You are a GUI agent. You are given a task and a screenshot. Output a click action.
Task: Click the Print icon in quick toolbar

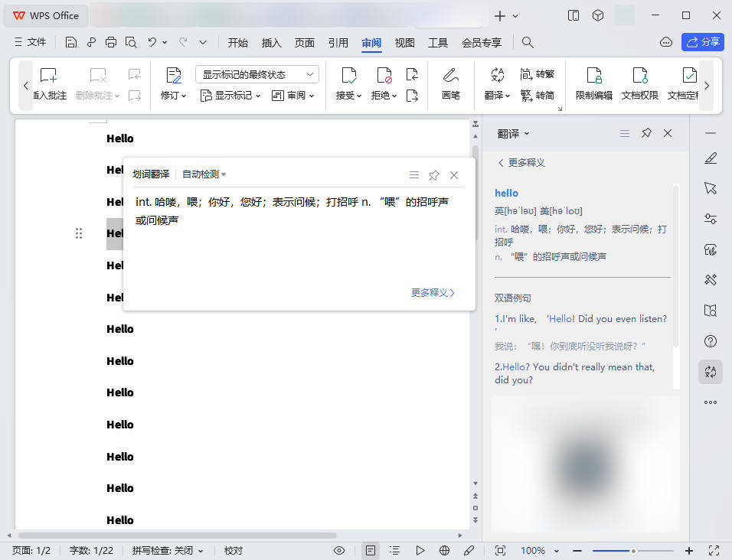(110, 42)
